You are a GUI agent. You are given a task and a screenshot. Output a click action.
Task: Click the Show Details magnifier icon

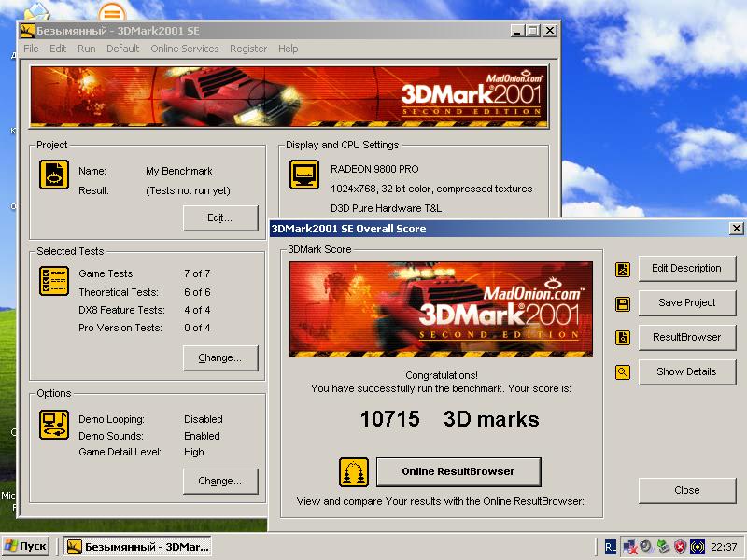(x=623, y=372)
